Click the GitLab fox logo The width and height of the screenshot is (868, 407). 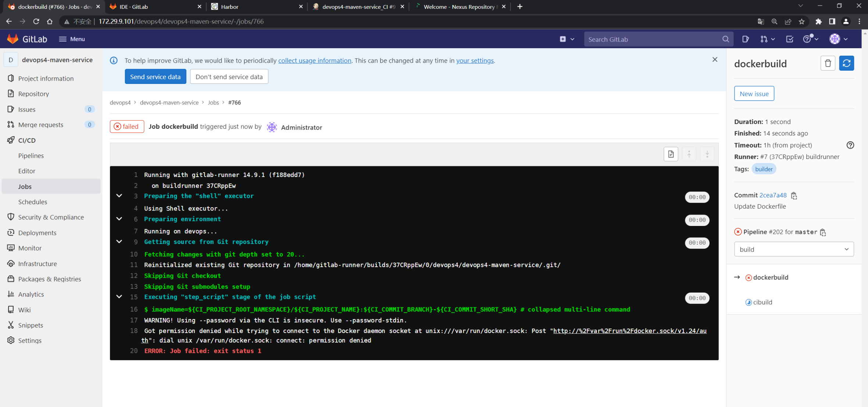pyautogui.click(x=12, y=39)
